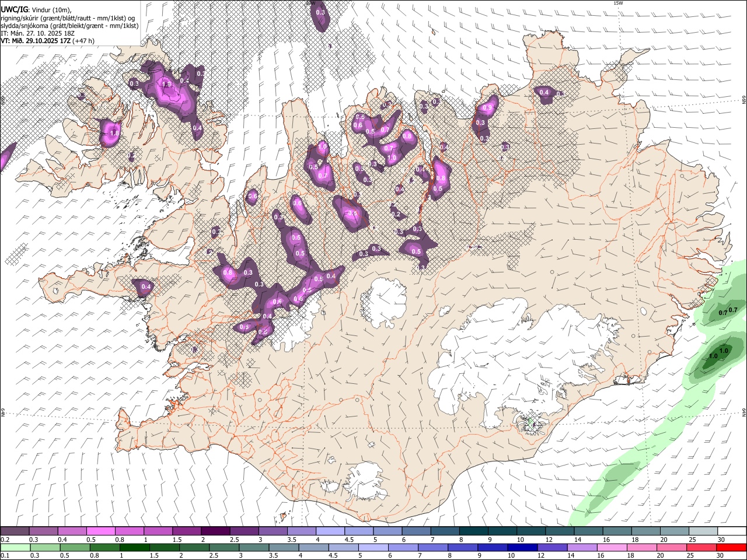Screen dimensions: 747x560
Task: Select the rain legend swatch between 1.5 and 2
Action: (165, 548)
